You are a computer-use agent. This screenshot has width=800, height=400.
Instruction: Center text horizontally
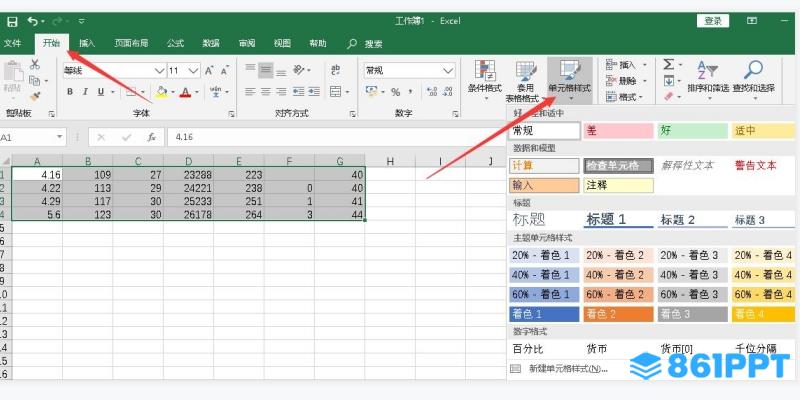tap(265, 92)
